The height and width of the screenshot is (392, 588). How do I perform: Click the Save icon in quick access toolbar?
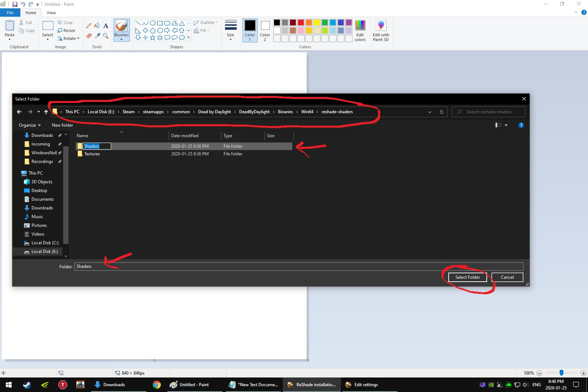(15, 4)
